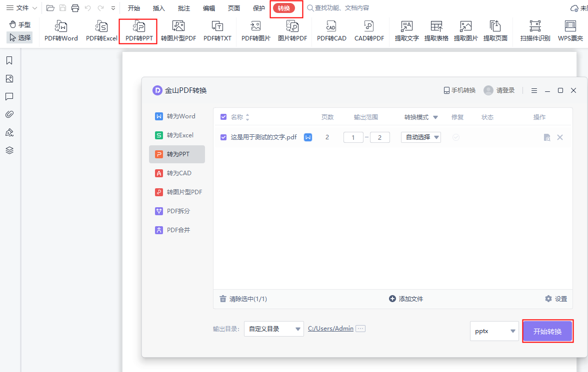Select the 提取表格 tool
This screenshot has height=372, width=588.
tap(436, 31)
